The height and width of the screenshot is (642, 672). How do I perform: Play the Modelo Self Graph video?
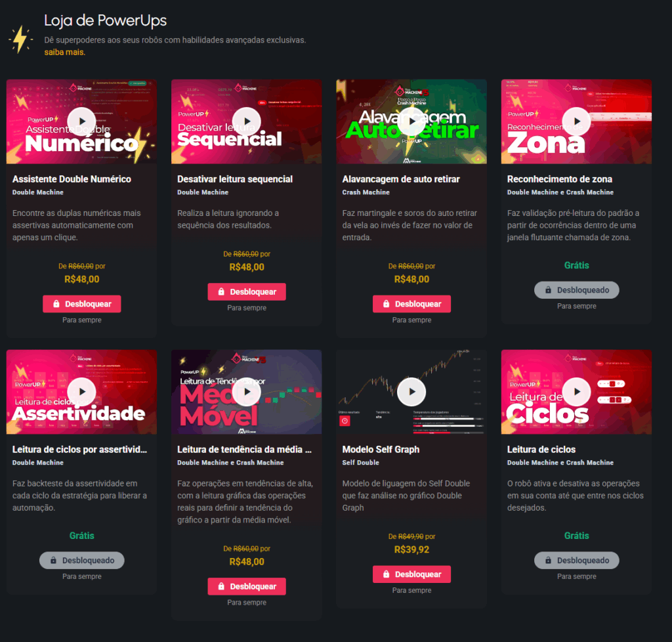click(x=411, y=392)
